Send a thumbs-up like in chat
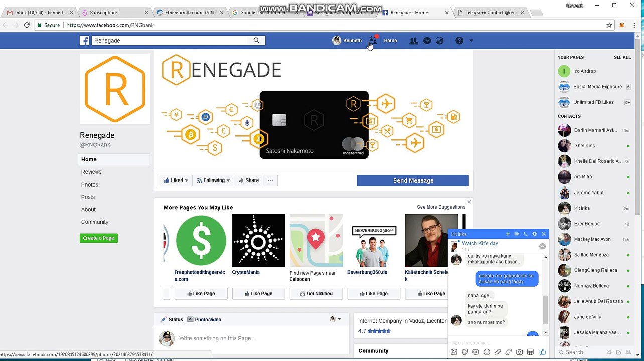 pos(543,352)
